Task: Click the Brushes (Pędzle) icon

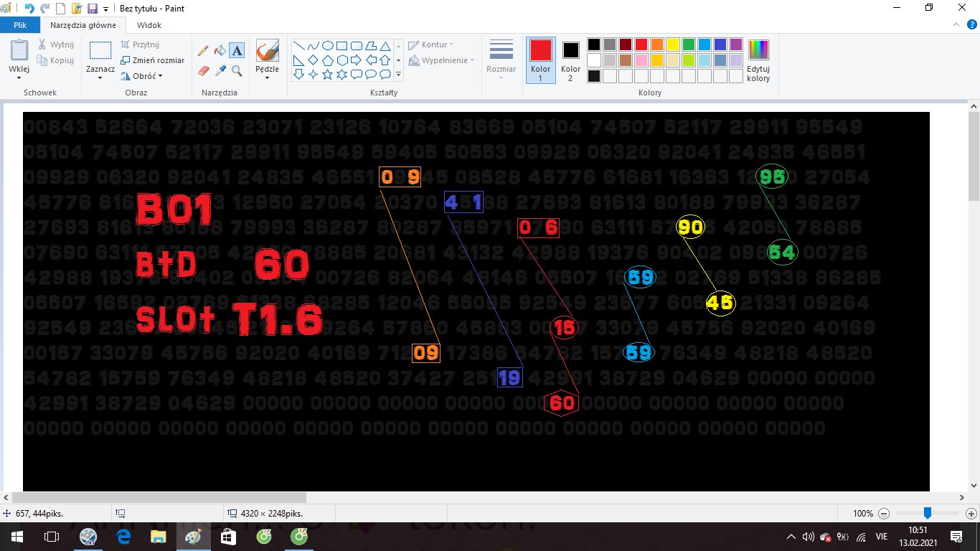Action: (x=267, y=50)
